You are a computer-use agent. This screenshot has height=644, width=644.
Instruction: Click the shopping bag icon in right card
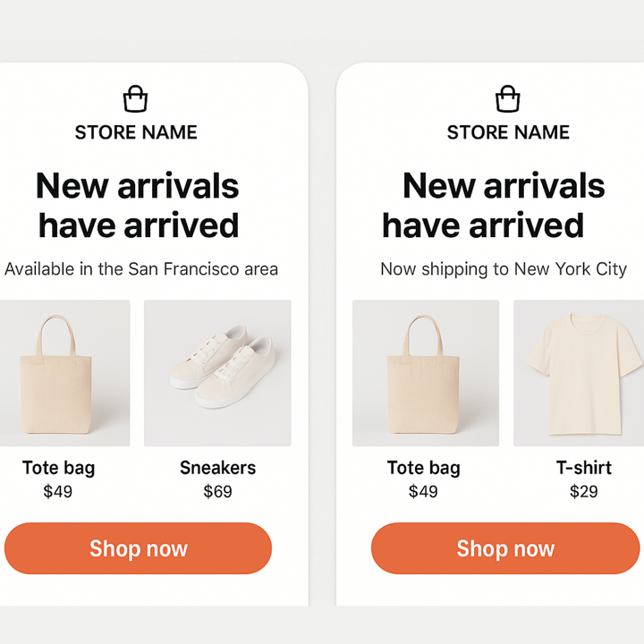click(508, 98)
